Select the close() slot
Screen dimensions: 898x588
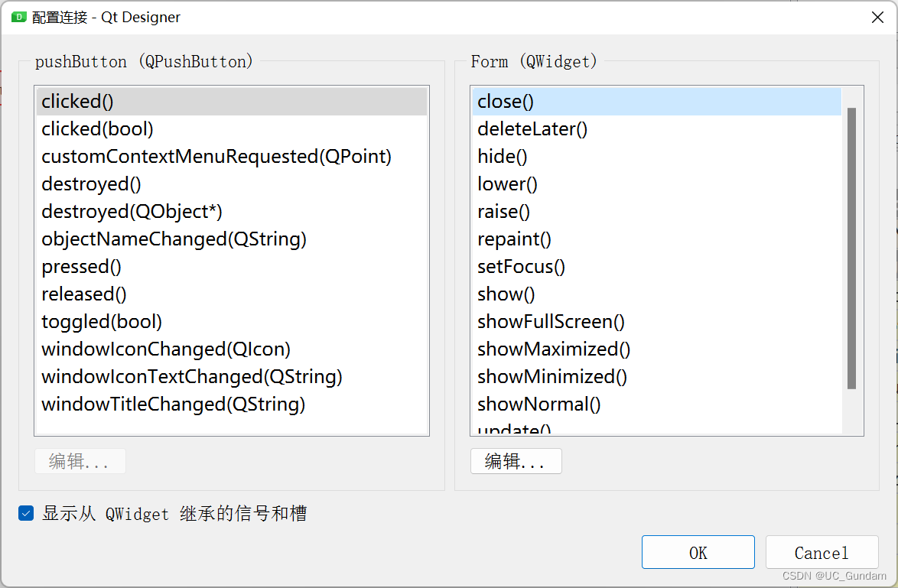pos(657,102)
